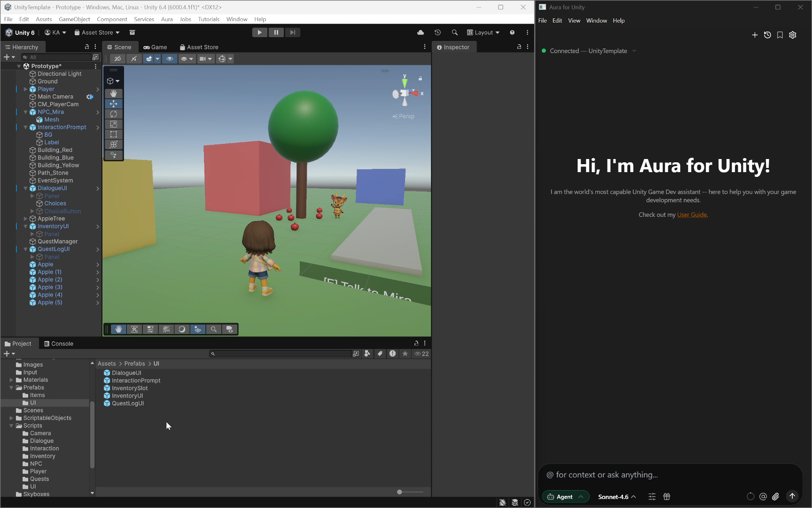
Task: Open the Component menu
Action: 112,19
